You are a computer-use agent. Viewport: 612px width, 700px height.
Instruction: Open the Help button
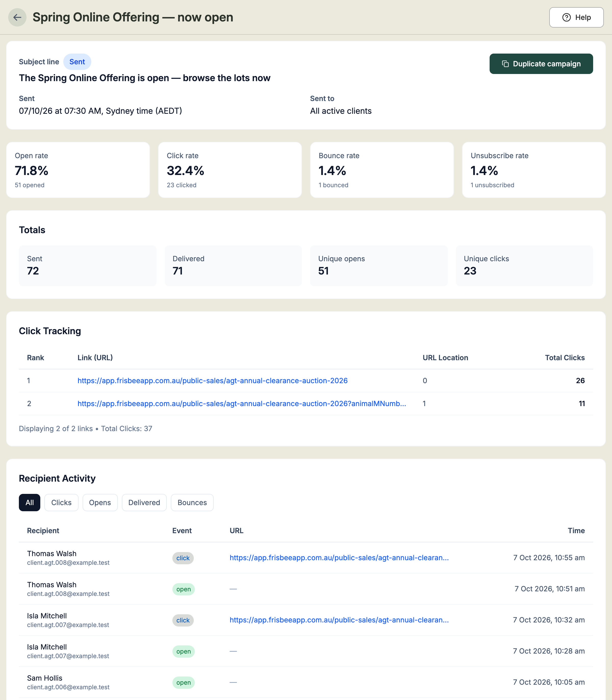(576, 17)
